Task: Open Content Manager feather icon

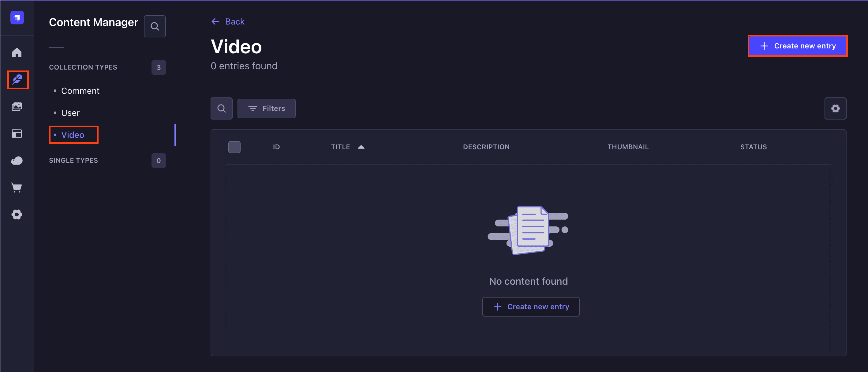Action: click(17, 80)
